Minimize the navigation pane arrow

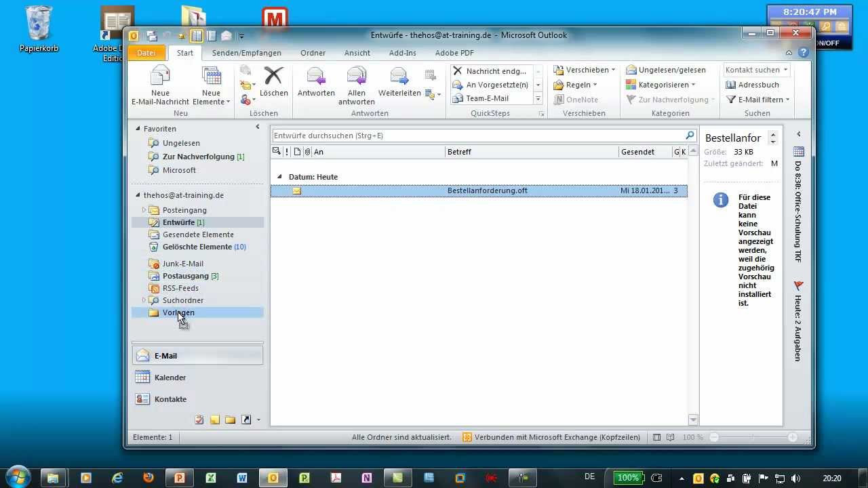257,127
